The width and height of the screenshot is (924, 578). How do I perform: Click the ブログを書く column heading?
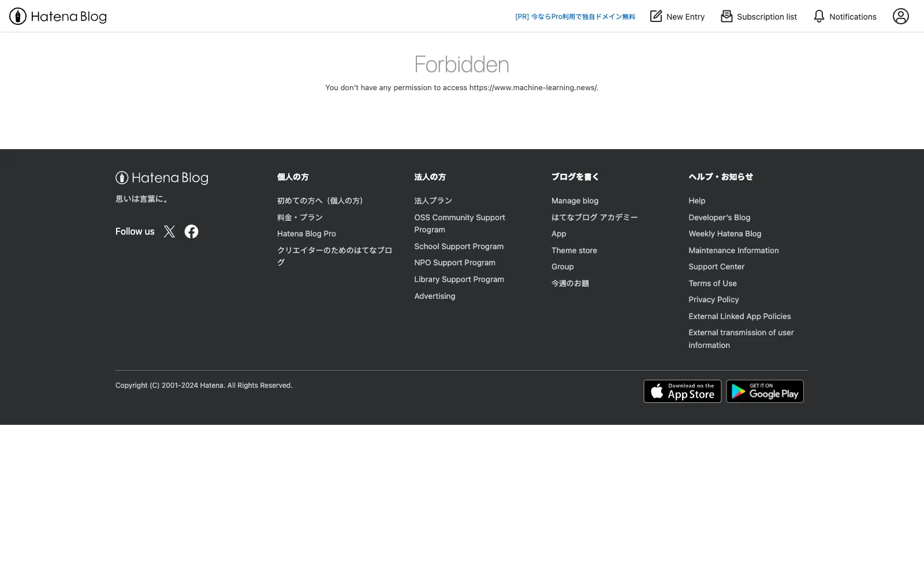575,177
